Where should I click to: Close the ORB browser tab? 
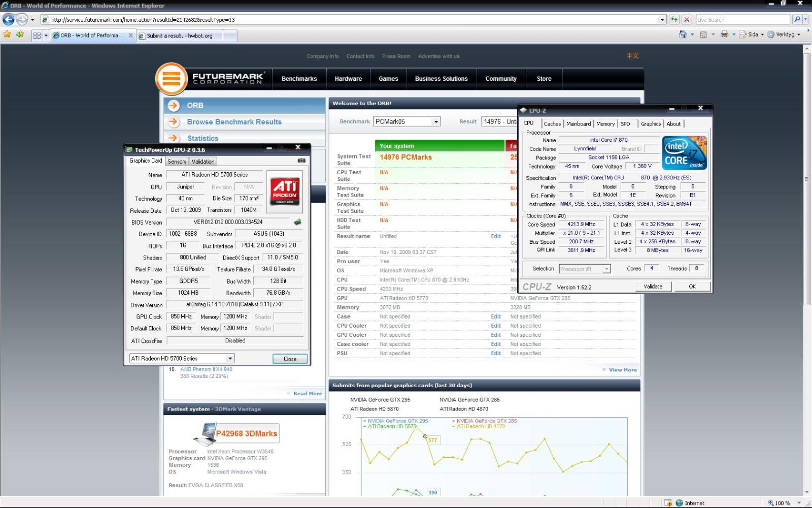131,36
